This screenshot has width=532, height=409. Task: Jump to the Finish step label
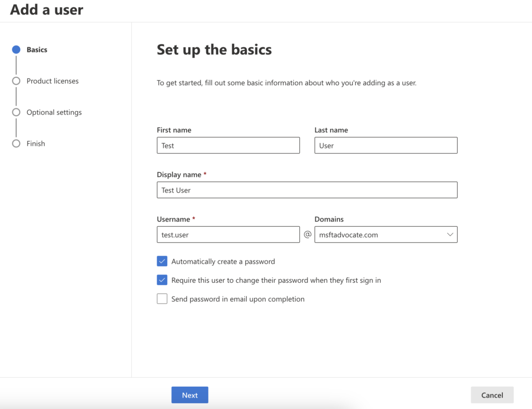(36, 144)
